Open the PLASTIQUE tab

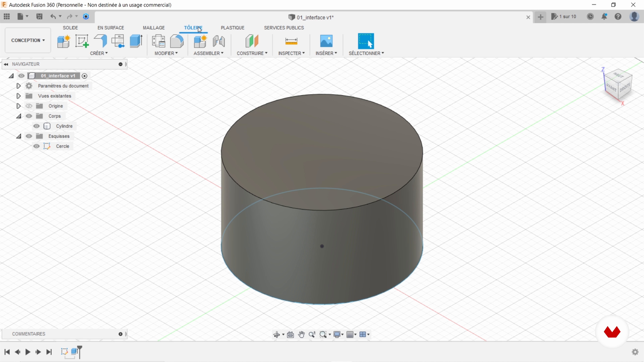point(232,28)
